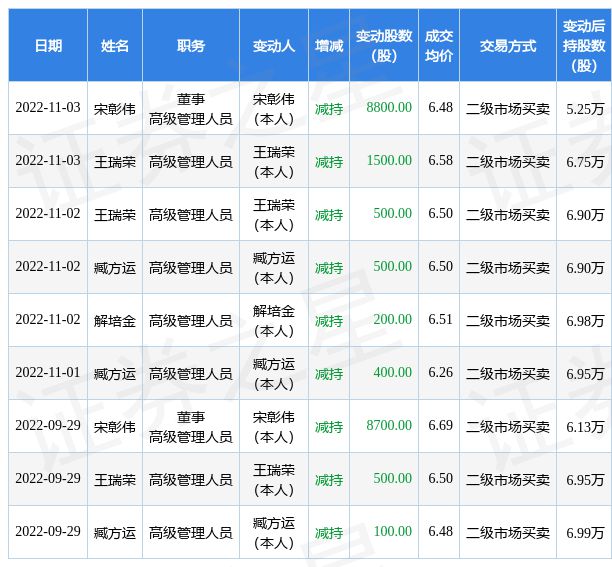Click 董事 高级管理人员 in 2022-09-29 row
The image size is (612, 567).
coord(191,427)
